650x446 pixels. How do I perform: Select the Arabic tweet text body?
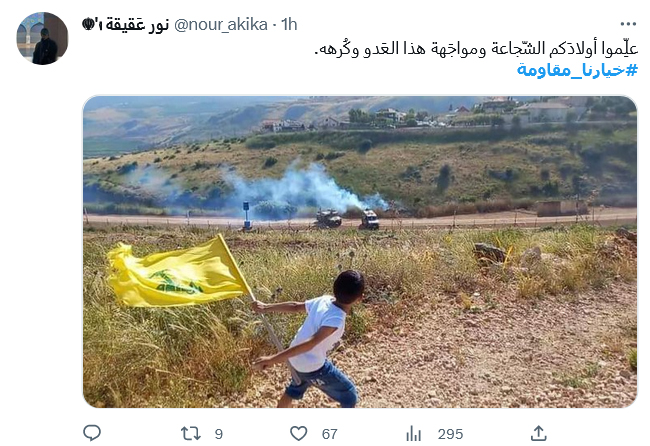point(476,49)
